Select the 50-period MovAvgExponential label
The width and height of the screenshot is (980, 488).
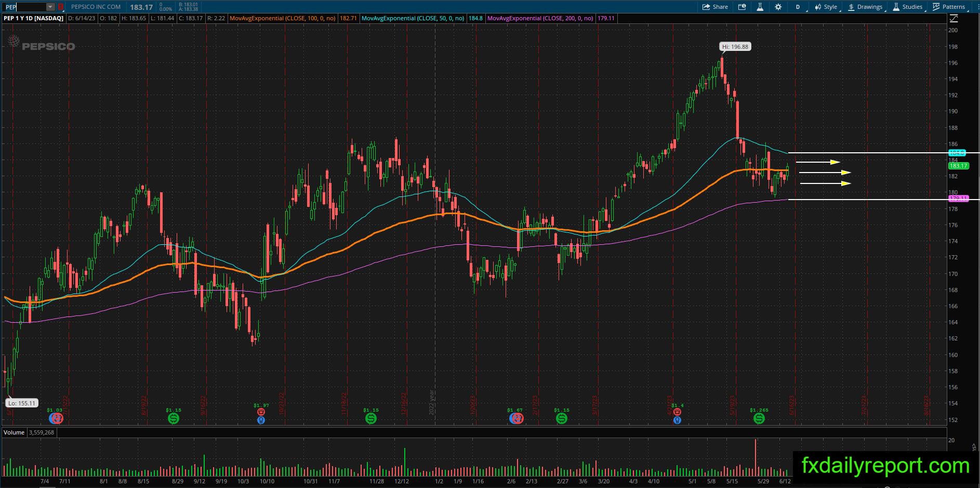tap(413, 18)
